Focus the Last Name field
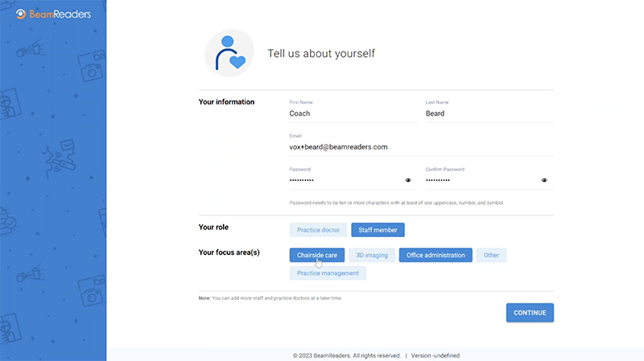The height and width of the screenshot is (361, 644). click(489, 113)
